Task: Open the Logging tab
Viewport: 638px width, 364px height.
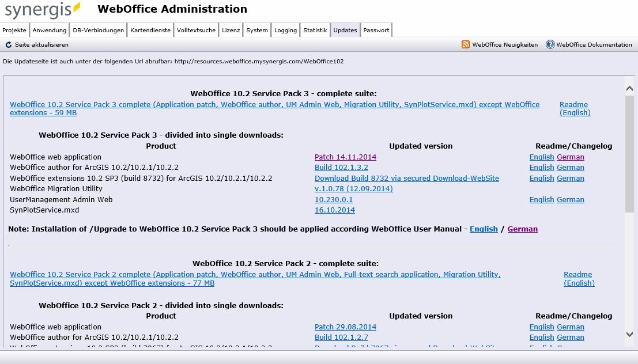Action: pos(285,30)
